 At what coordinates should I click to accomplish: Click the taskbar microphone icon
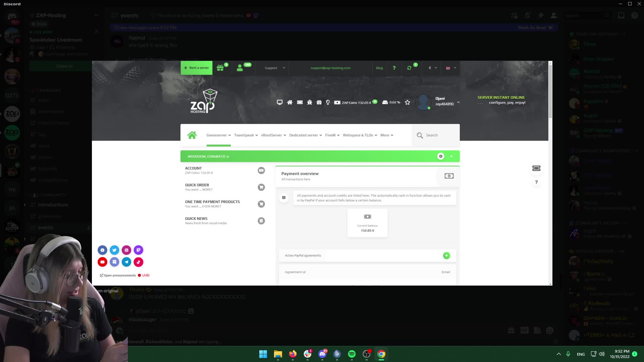(x=568, y=354)
